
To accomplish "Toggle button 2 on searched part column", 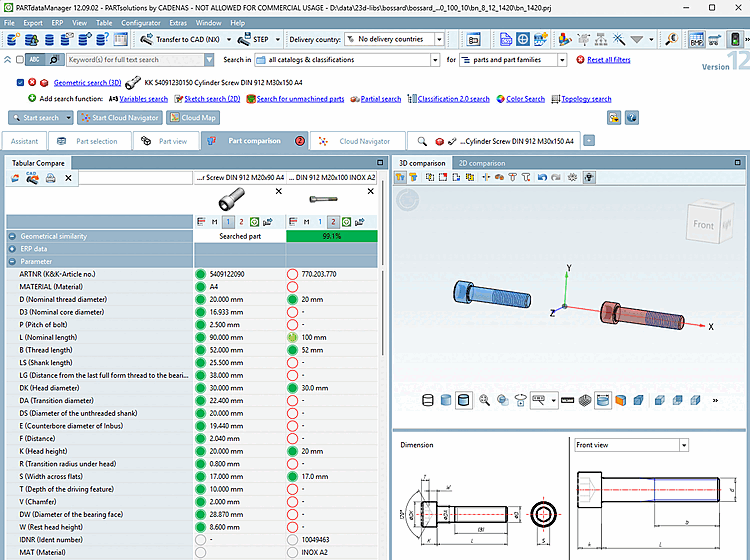I will [240, 221].
